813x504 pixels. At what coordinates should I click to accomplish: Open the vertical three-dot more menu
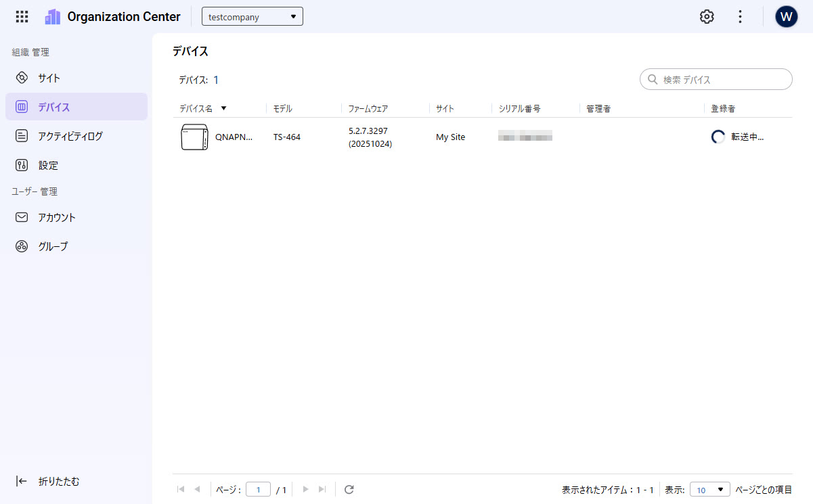(740, 17)
